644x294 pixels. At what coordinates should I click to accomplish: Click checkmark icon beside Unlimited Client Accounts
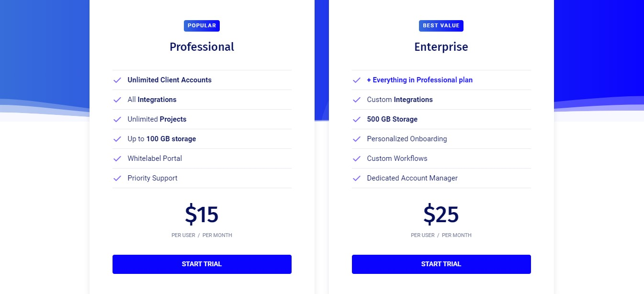tap(117, 80)
